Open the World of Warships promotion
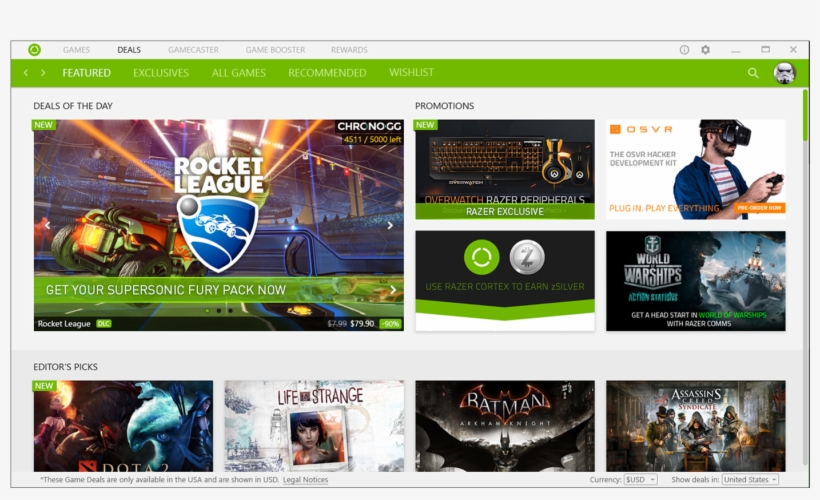 pyautogui.click(x=696, y=281)
